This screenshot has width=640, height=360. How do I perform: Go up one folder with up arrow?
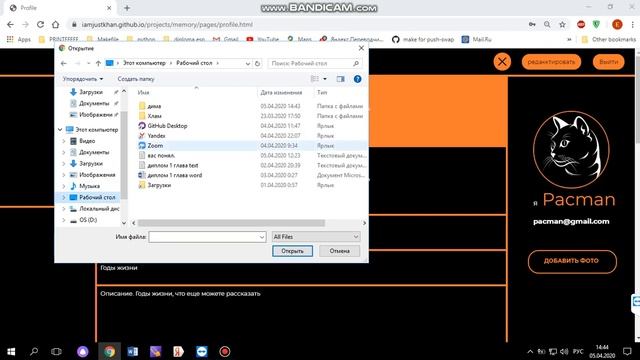click(98, 64)
